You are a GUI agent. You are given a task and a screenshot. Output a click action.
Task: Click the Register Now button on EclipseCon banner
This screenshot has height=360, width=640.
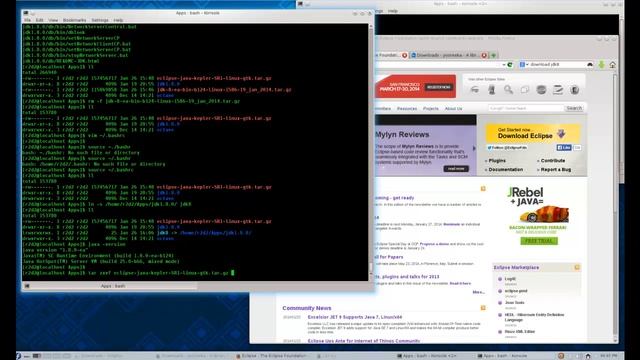point(439,87)
